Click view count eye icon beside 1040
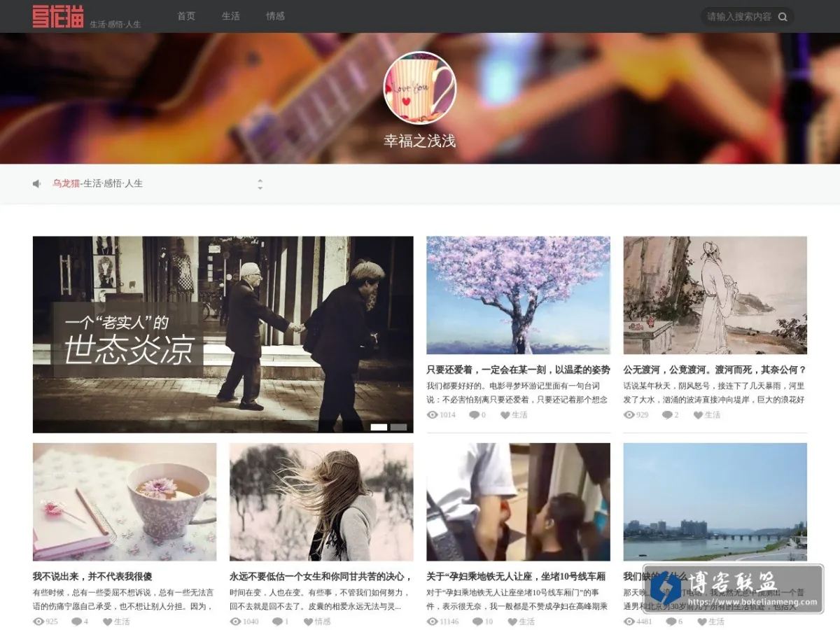This screenshot has width=840, height=630. [235, 622]
